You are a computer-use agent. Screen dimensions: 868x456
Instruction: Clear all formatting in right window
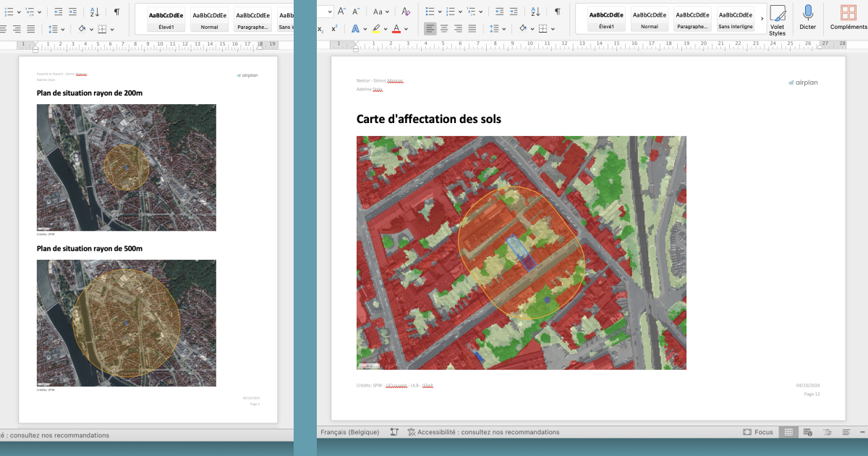406,12
